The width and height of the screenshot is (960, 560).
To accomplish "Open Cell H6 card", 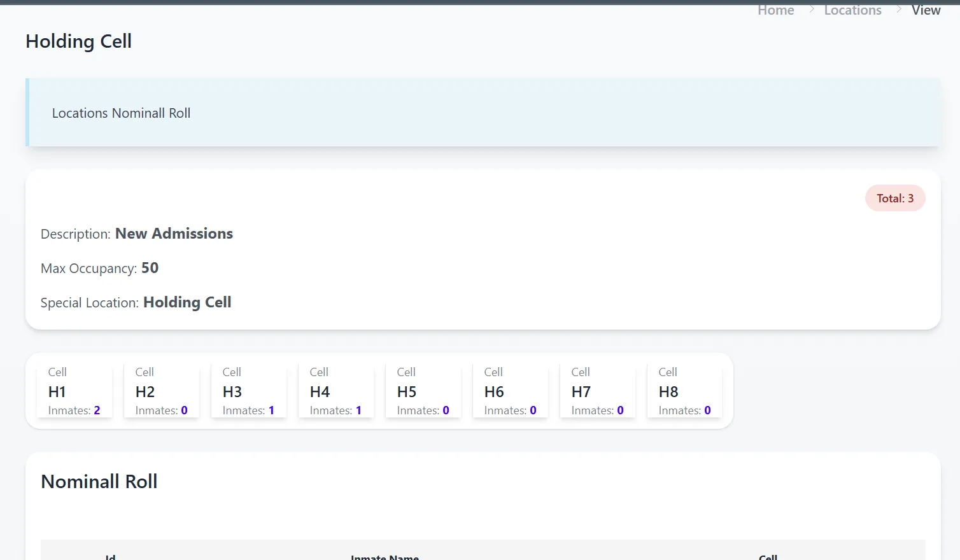I will 510,390.
